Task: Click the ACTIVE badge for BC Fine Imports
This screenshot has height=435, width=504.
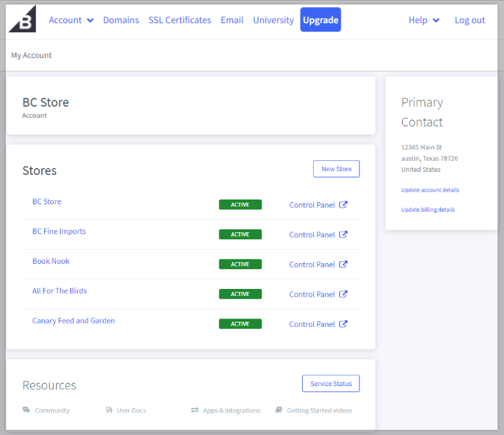Action: (240, 234)
